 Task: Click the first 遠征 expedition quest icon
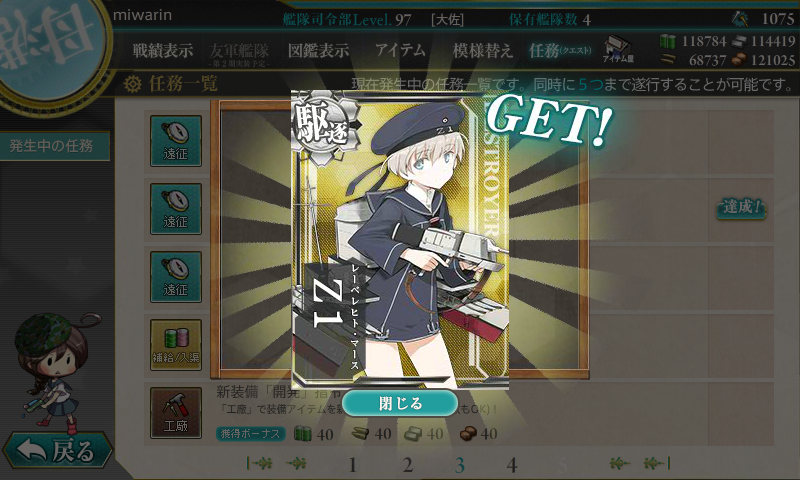tap(176, 141)
